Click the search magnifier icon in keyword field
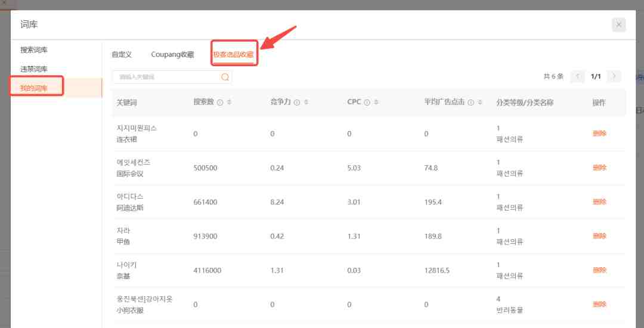Image resolution: width=644 pixels, height=328 pixels. pyautogui.click(x=225, y=77)
